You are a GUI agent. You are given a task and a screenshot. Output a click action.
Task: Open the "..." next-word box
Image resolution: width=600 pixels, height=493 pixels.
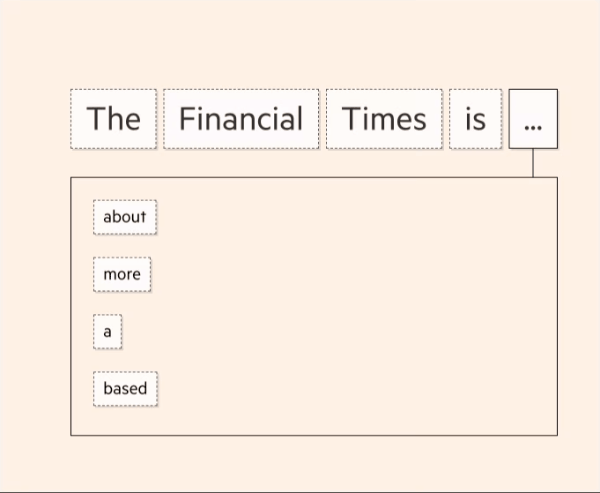click(533, 119)
